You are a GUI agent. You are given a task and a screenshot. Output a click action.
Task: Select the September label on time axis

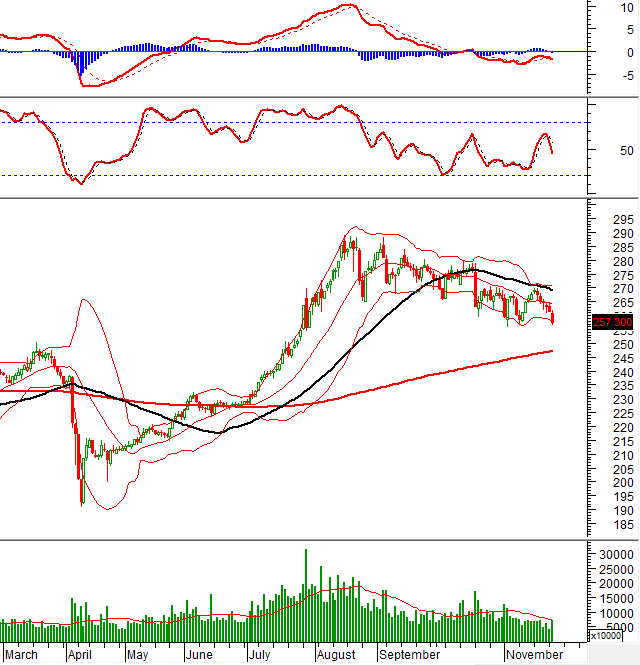tap(409, 655)
